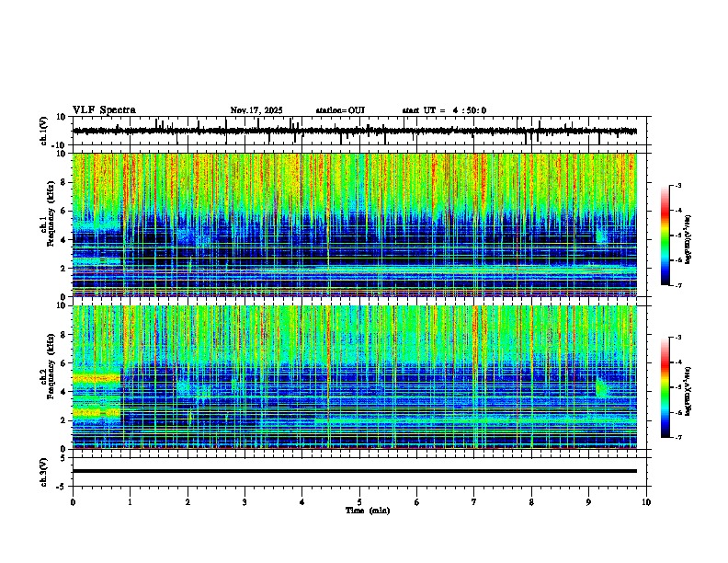Click the 6 minute tick label on time axis
Screen dimensions: 728x563
pos(416,502)
